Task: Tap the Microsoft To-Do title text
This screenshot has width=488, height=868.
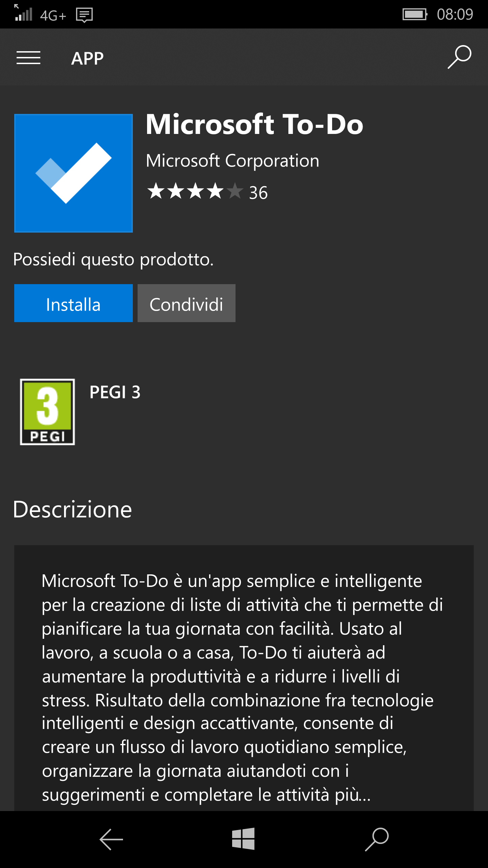Action: pos(255,124)
